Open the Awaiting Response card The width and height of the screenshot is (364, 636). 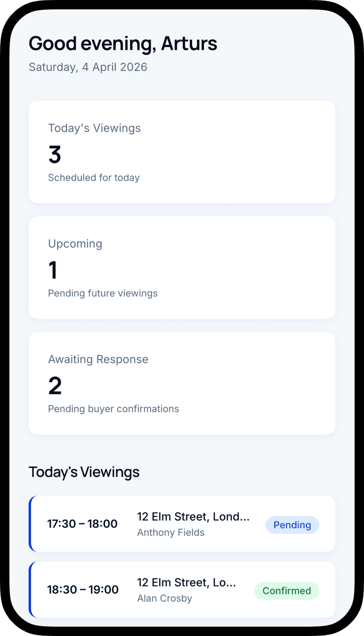click(x=182, y=382)
